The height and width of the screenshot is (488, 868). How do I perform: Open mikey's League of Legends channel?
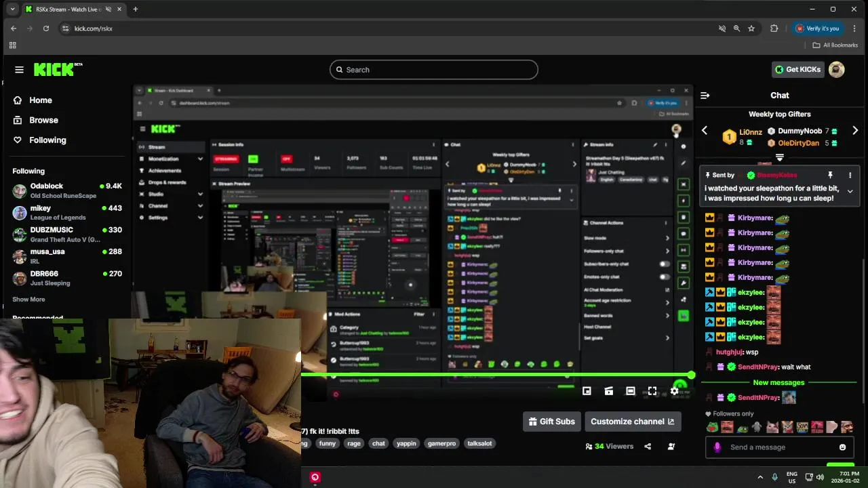click(x=66, y=213)
